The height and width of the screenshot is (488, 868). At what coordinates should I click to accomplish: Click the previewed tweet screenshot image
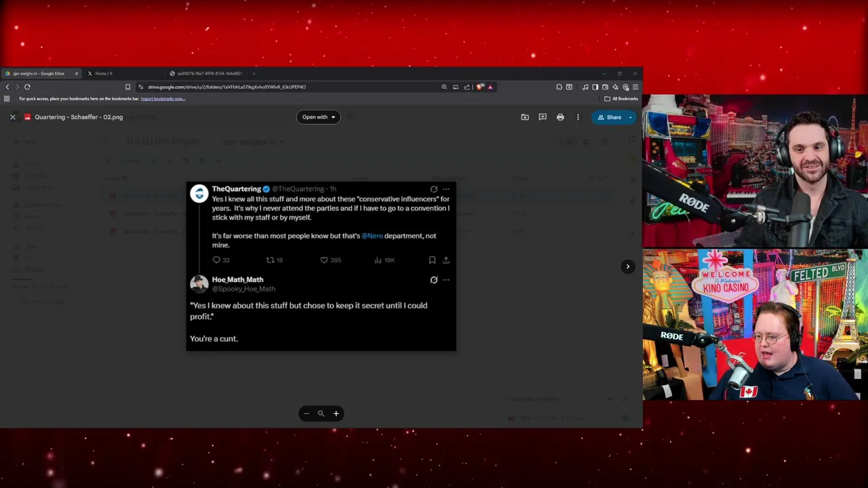321,266
